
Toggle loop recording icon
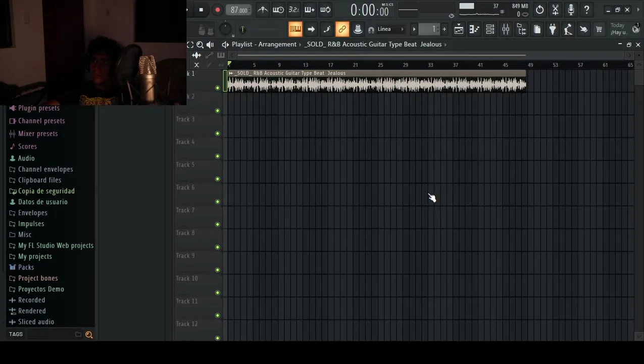click(325, 10)
